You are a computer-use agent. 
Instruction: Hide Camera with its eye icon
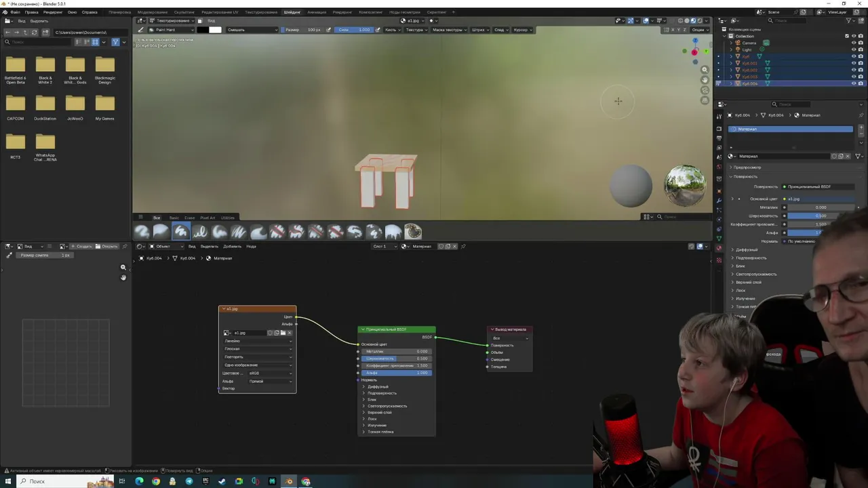[x=854, y=43]
